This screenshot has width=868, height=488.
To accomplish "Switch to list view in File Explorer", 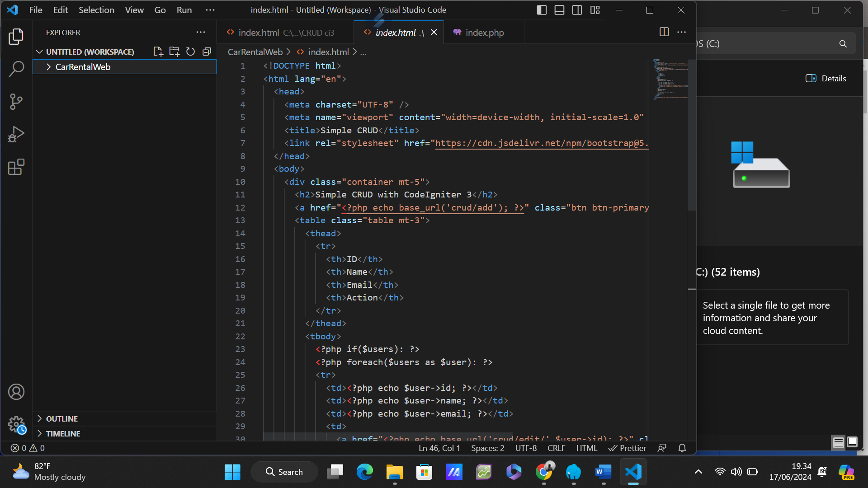I will tap(839, 442).
